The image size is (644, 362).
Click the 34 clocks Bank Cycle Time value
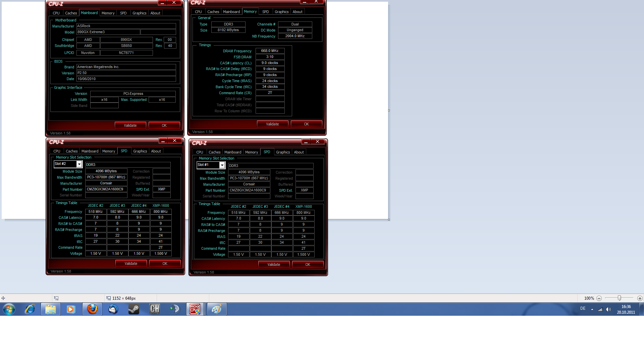pos(270,86)
